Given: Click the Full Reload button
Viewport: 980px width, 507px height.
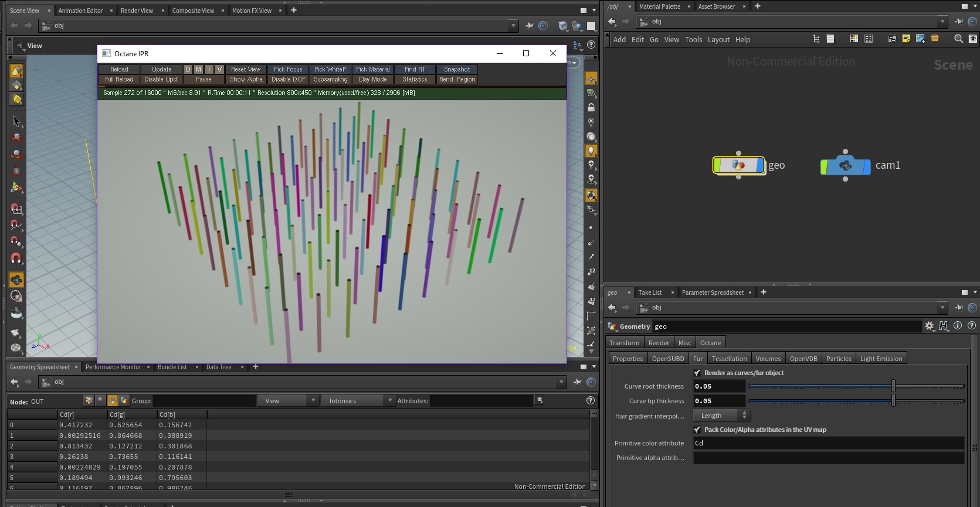Looking at the screenshot, I should click(x=119, y=79).
